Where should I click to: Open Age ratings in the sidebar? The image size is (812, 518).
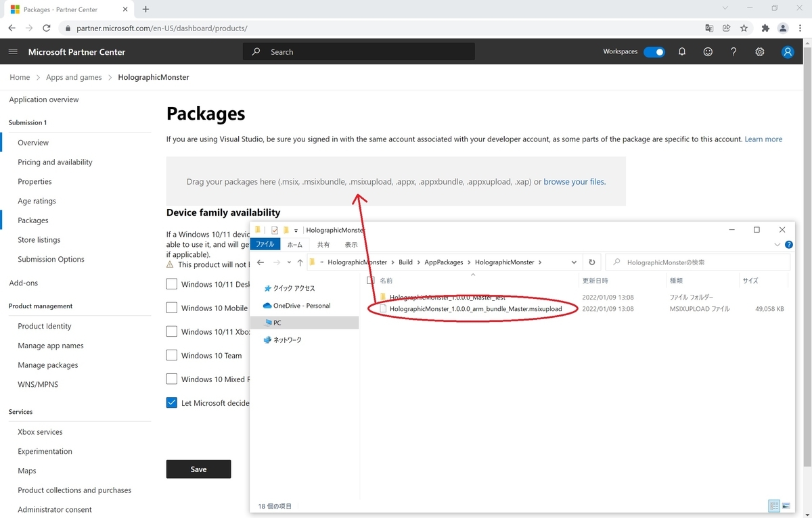pyautogui.click(x=37, y=201)
